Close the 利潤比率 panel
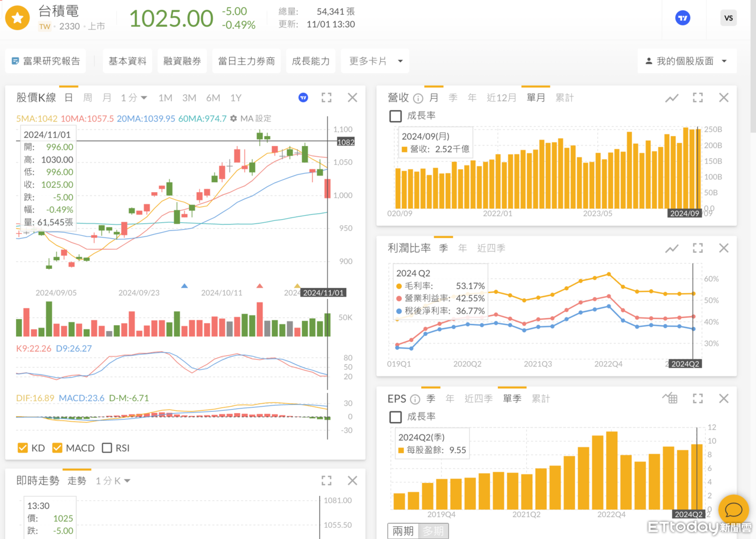This screenshot has width=756, height=539. tap(724, 248)
